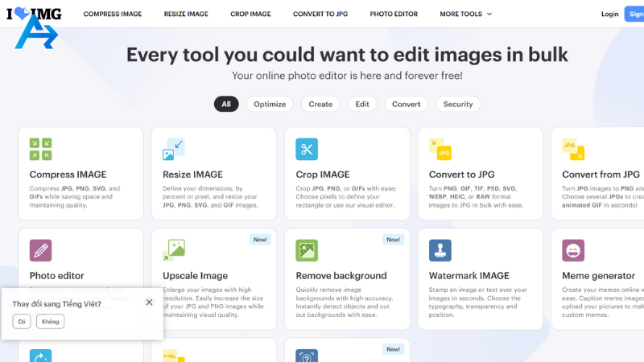Select the Resize IMAGE icon

pos(174,149)
